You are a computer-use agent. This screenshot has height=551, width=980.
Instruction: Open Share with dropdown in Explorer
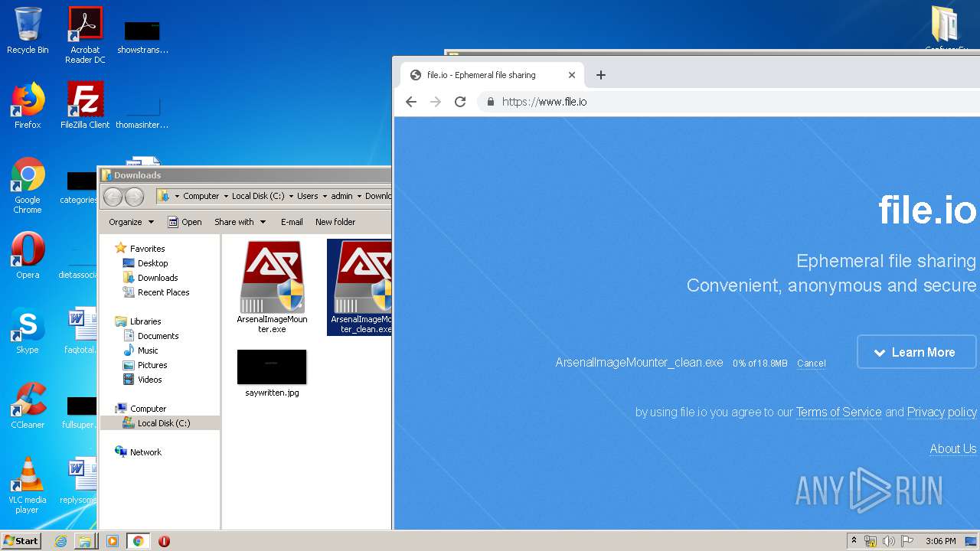(240, 222)
